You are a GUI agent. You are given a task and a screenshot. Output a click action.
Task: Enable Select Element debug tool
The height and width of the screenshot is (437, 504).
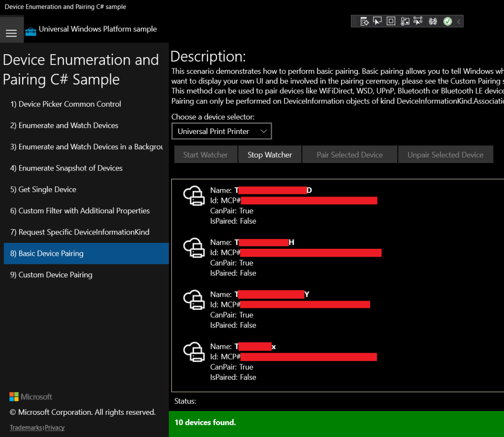click(x=378, y=21)
